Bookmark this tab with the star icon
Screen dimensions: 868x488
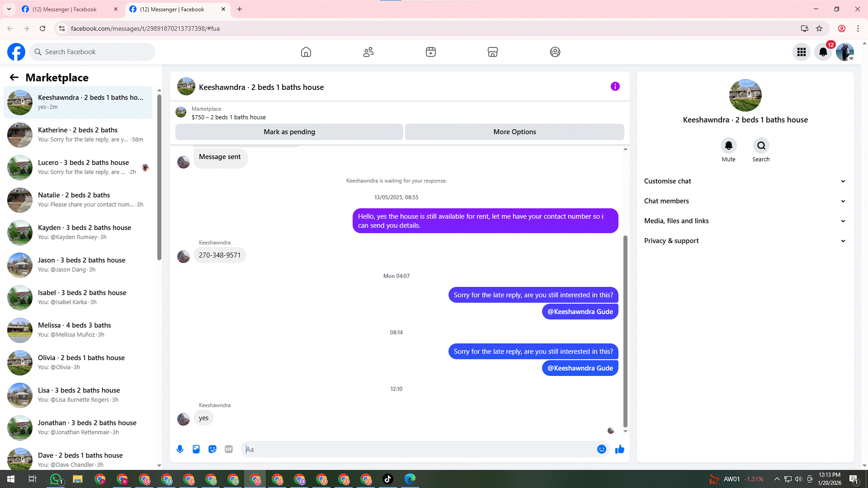pyautogui.click(x=819, y=28)
